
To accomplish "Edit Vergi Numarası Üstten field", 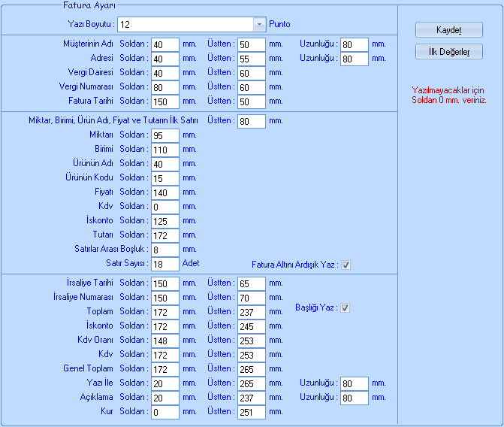I will click(252, 87).
